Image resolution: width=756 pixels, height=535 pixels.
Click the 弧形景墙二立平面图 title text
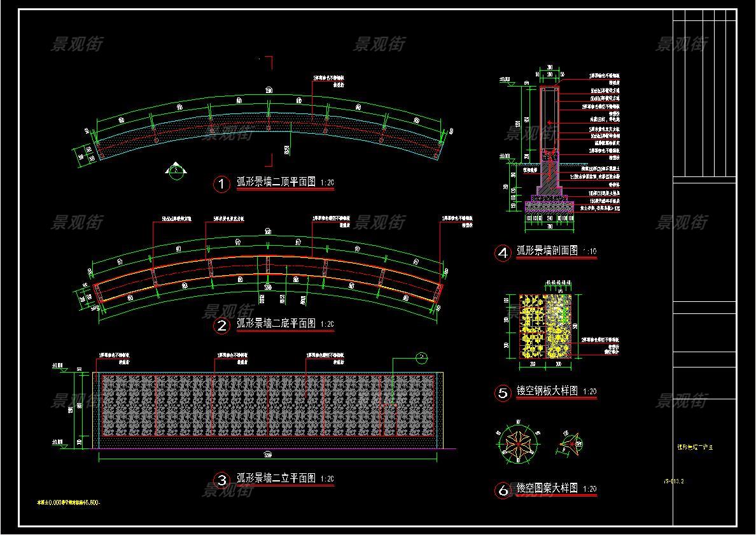(276, 478)
